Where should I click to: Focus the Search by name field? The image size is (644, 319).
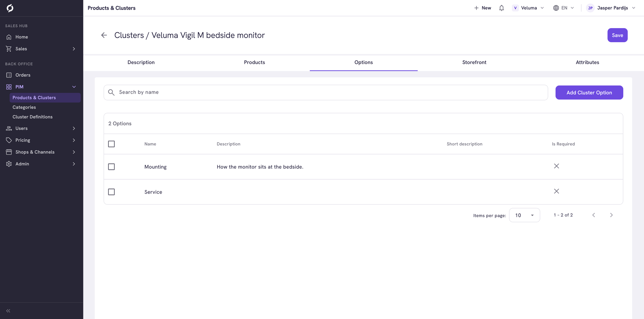click(x=326, y=93)
